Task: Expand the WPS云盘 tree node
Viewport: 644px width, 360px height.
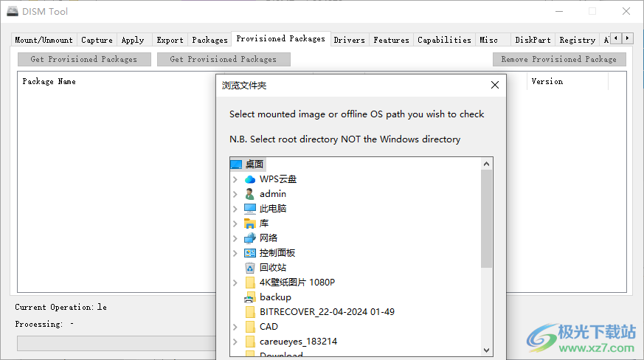Action: click(x=235, y=179)
